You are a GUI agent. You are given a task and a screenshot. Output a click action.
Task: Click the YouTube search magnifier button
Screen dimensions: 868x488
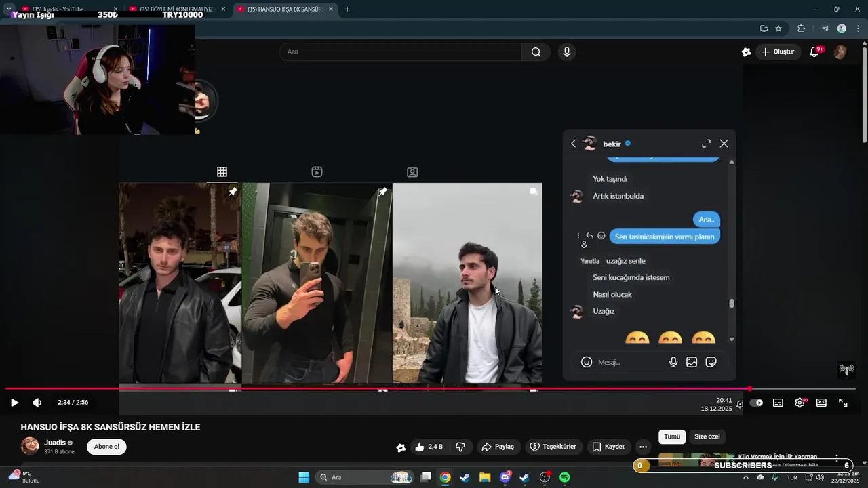[536, 52]
